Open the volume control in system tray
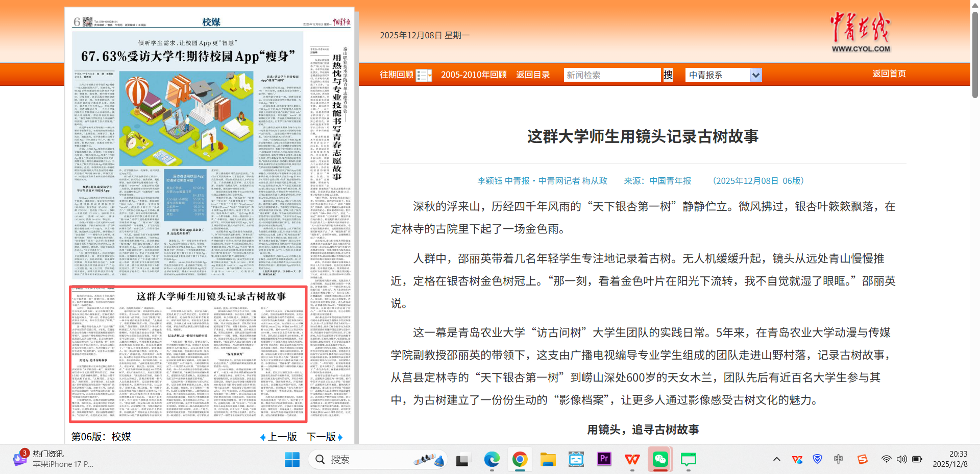The width and height of the screenshot is (980, 474). pos(902,459)
